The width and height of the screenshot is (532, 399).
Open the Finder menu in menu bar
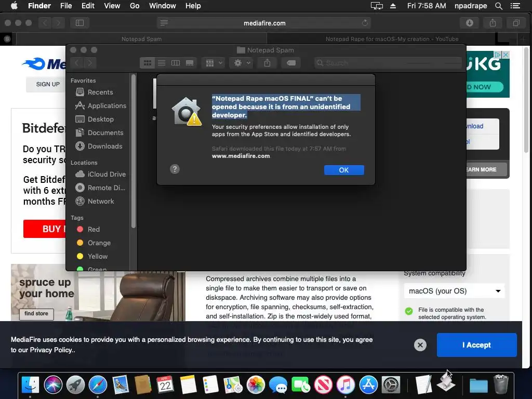(x=39, y=6)
